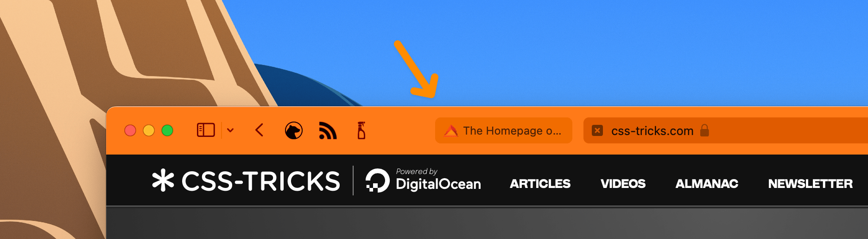Viewport: 868px width, 239px height.
Task: Visit the DigitalOcean sponsor logo
Action: (x=424, y=181)
